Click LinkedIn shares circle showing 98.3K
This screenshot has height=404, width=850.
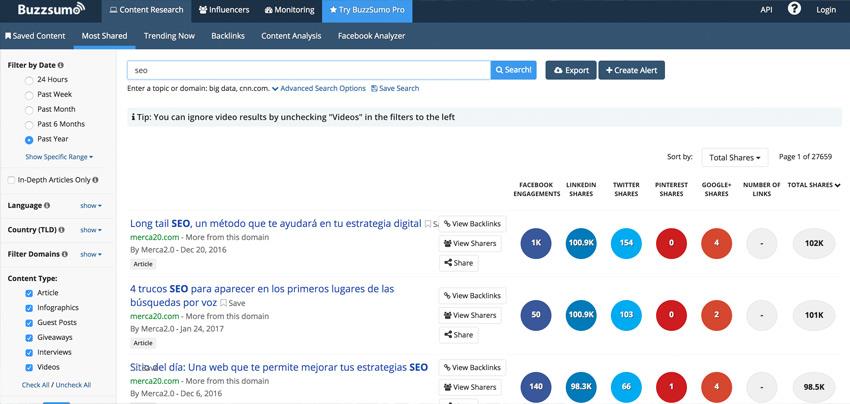581,388
